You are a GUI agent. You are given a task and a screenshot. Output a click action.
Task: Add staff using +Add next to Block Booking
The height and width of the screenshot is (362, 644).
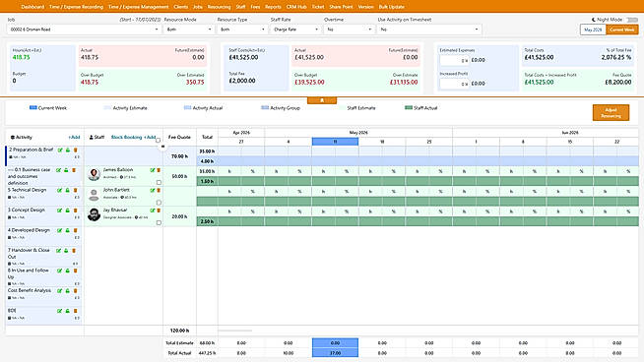tap(150, 137)
